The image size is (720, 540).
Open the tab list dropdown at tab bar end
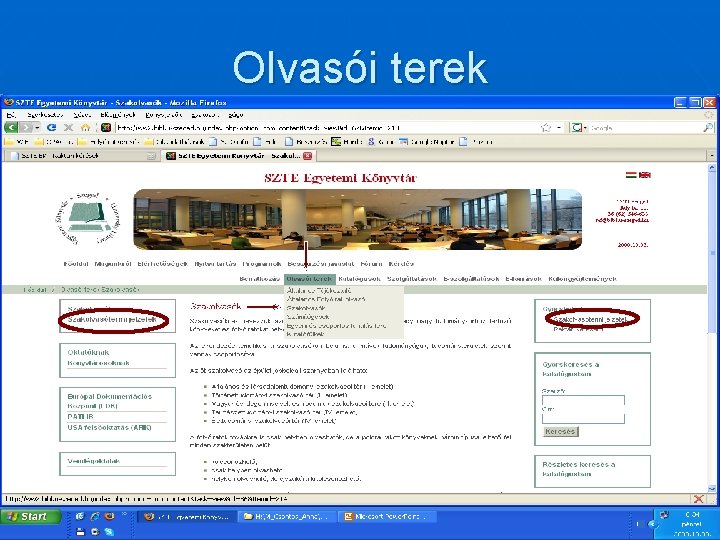click(712, 156)
